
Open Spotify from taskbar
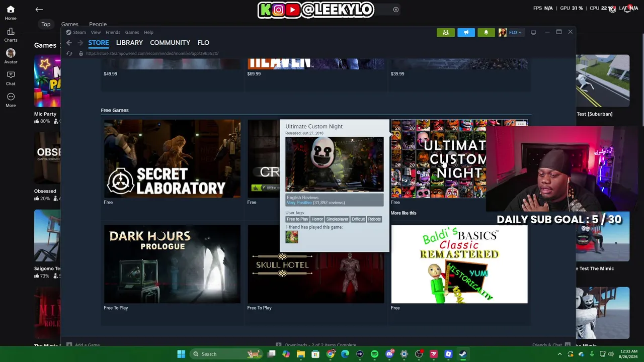point(374,354)
